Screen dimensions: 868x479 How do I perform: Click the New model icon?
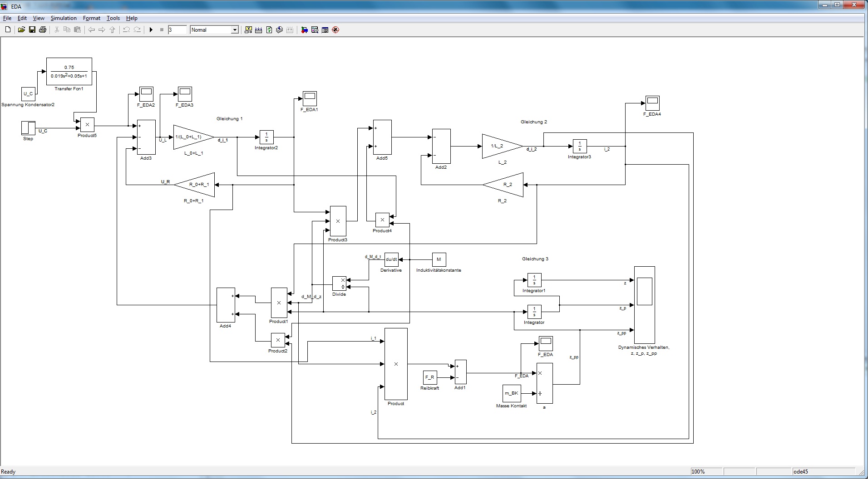point(8,30)
